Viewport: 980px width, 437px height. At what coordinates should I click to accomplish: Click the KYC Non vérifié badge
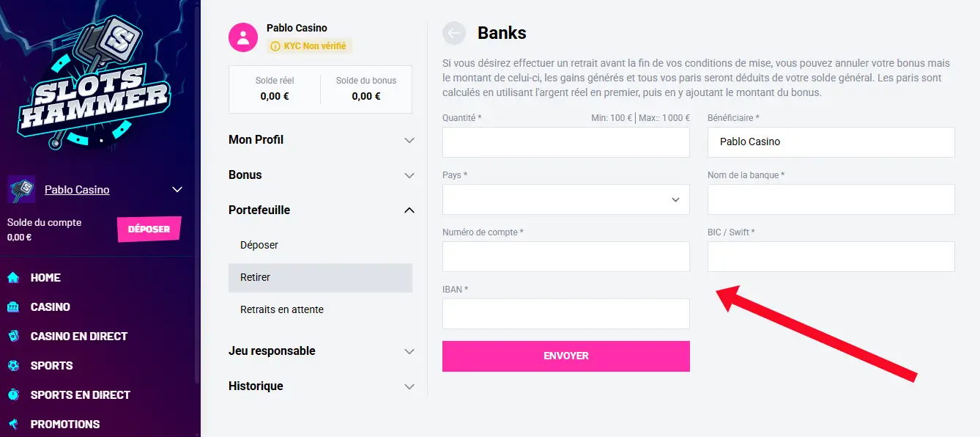pyautogui.click(x=309, y=46)
